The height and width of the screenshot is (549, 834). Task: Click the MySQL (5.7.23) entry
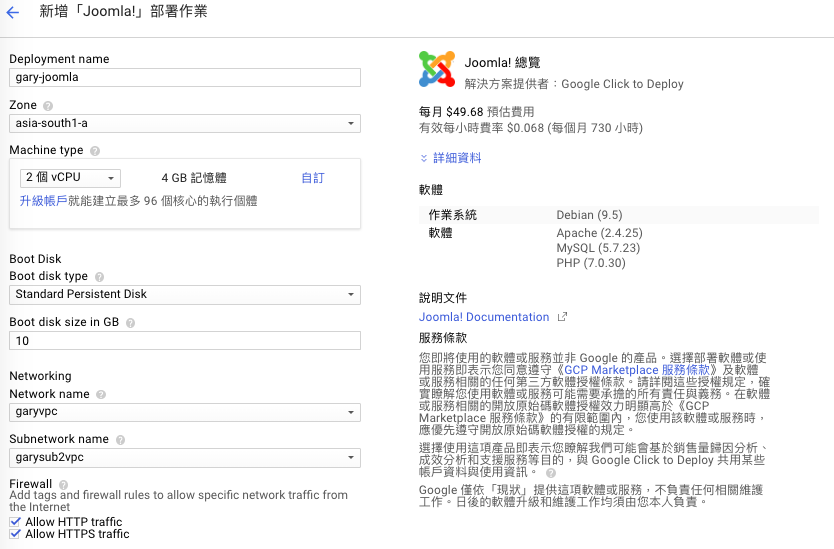(598, 248)
